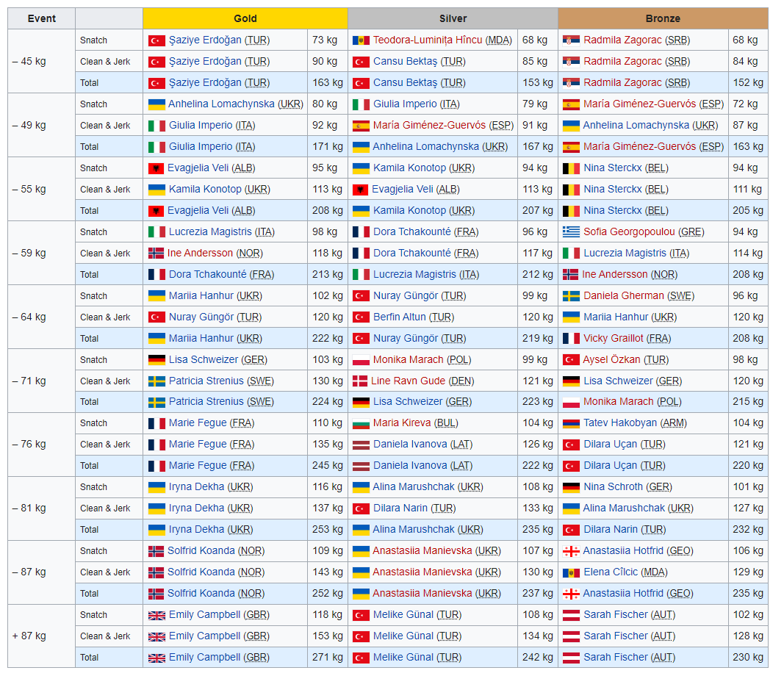Click the French flag next to Vicky Graillot

click(571, 339)
